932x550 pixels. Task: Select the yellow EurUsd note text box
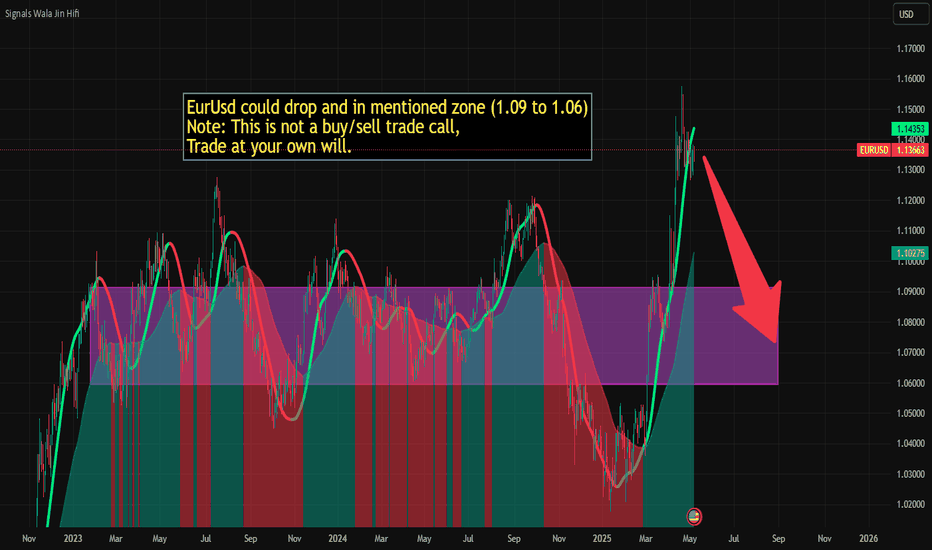(388, 127)
